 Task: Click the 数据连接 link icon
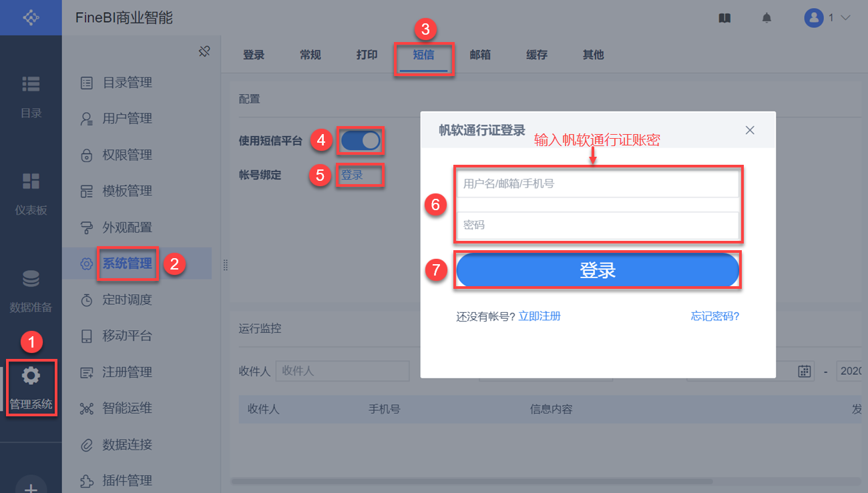(x=87, y=444)
